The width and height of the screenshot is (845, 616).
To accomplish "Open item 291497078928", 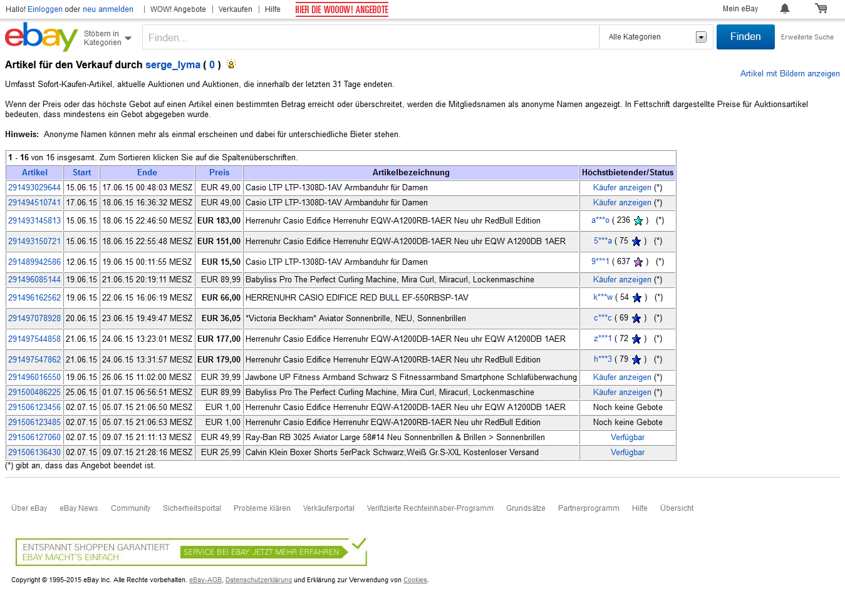I will (34, 318).
